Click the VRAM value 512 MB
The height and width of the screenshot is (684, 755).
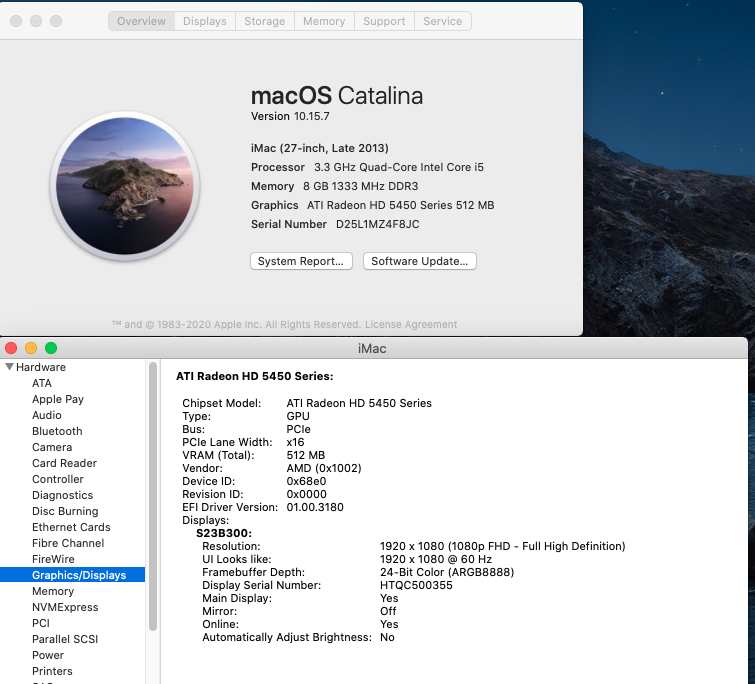(306, 455)
